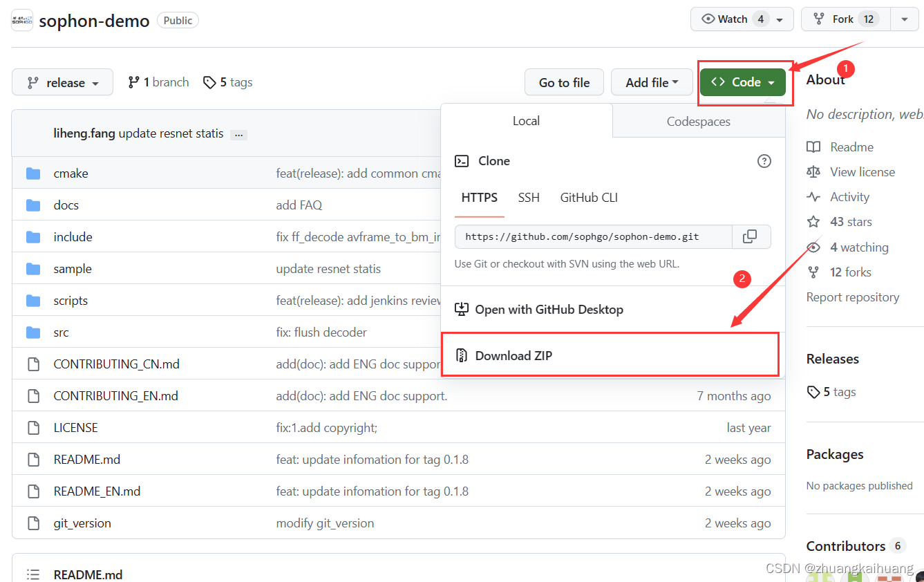This screenshot has width=924, height=582.
Task: Open the 5 tags link near branch
Action: pyautogui.click(x=228, y=82)
